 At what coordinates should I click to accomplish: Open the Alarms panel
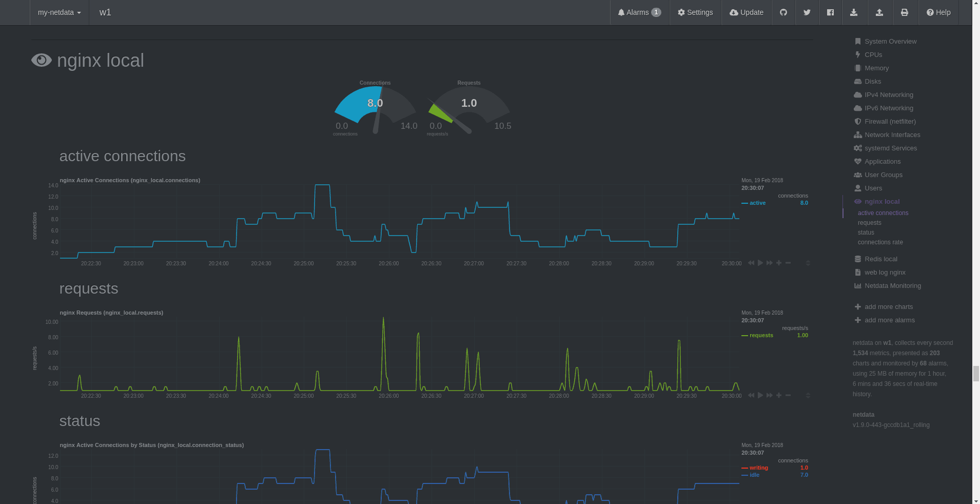(x=639, y=12)
